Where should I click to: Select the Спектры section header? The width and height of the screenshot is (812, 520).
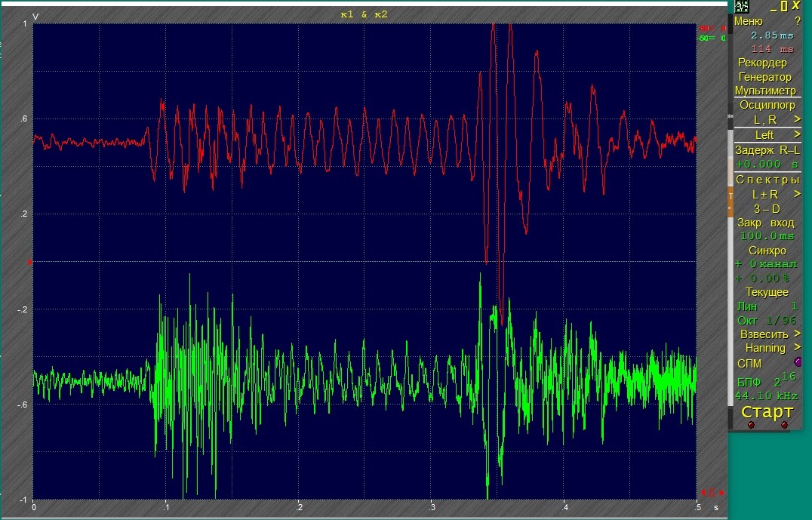(767, 180)
